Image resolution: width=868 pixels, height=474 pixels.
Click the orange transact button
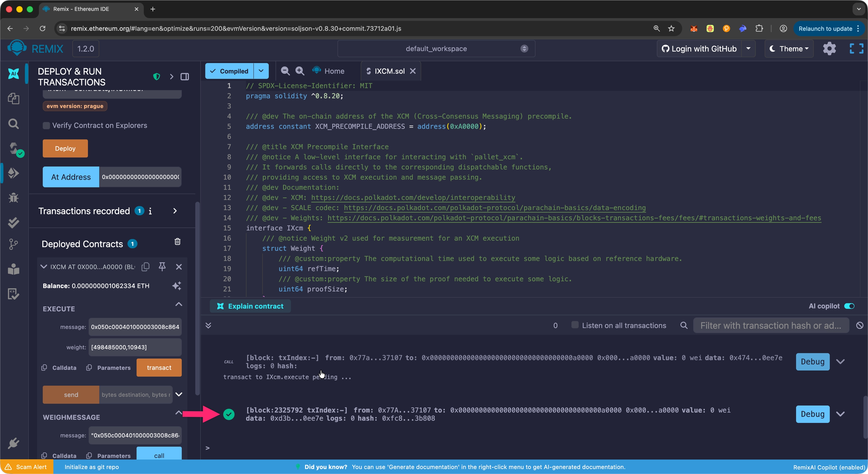159,368
